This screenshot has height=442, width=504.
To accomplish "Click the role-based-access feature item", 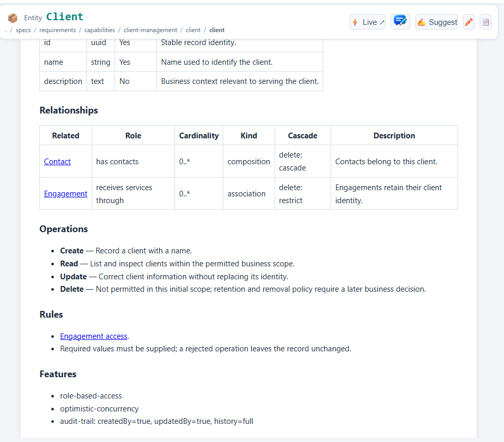I will click(x=91, y=396).
